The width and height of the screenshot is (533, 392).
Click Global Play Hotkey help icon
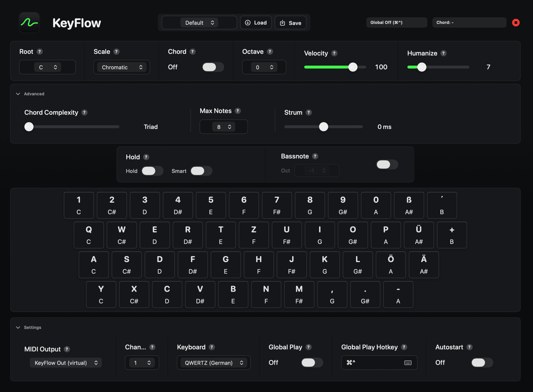coord(404,347)
